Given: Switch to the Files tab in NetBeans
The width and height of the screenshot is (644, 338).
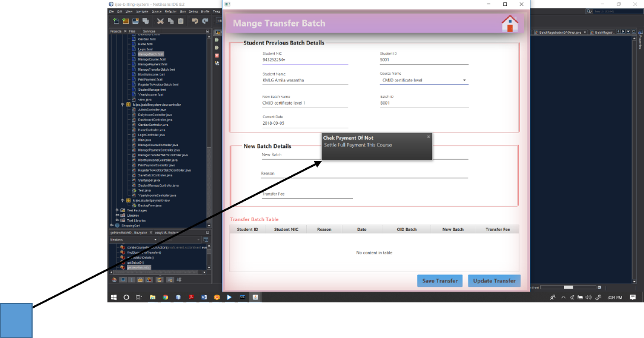Looking at the screenshot, I should point(132,31).
